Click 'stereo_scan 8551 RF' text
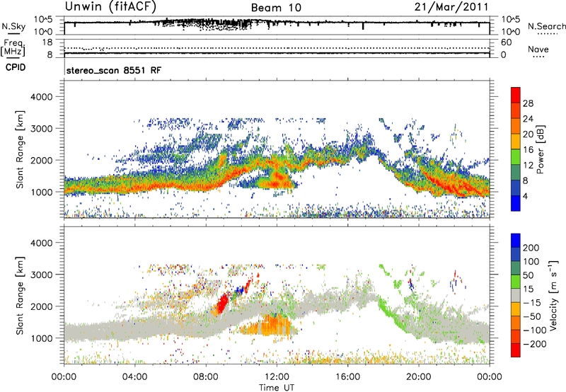The height and width of the screenshot is (392, 566). coord(114,70)
